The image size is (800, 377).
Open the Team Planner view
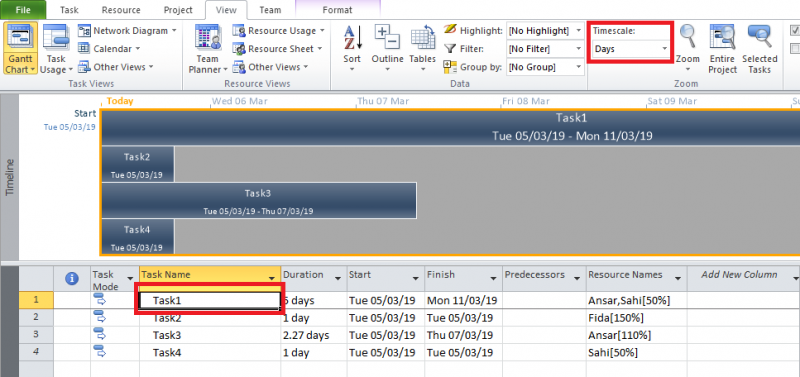pyautogui.click(x=208, y=48)
